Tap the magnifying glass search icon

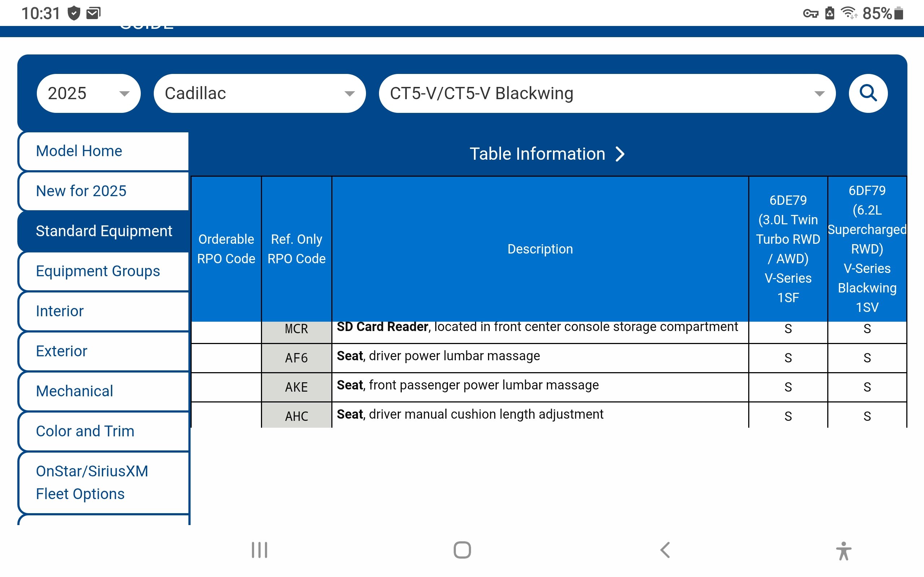pos(868,93)
